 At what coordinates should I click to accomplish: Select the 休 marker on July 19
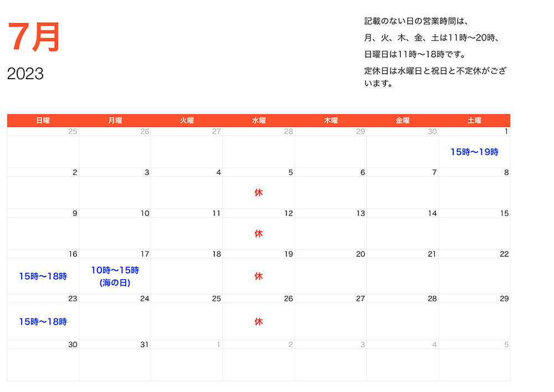click(x=258, y=276)
